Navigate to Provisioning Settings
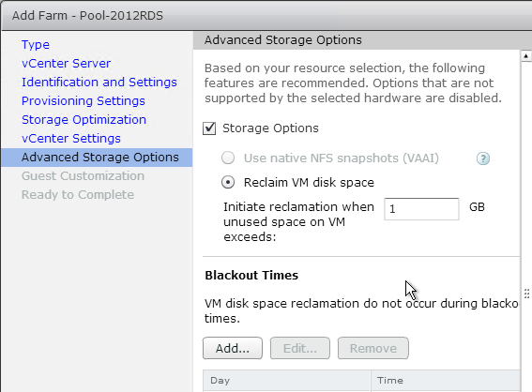Image resolution: width=532 pixels, height=392 pixels. pos(84,101)
